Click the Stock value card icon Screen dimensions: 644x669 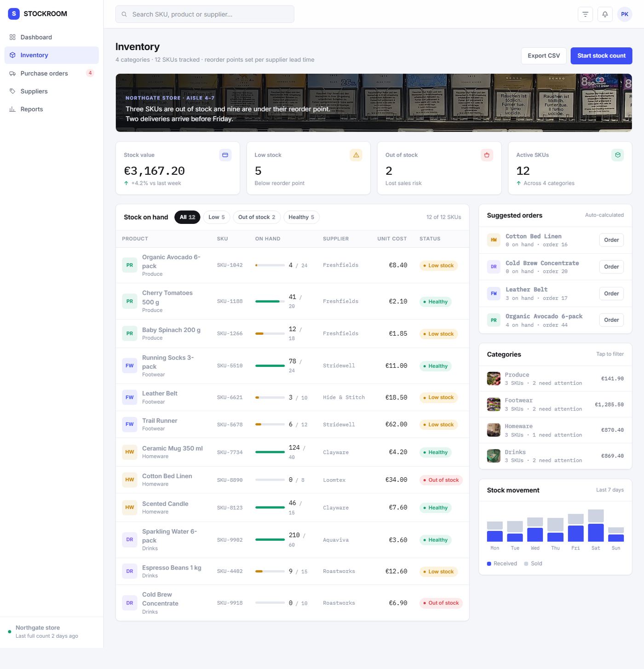tap(225, 155)
